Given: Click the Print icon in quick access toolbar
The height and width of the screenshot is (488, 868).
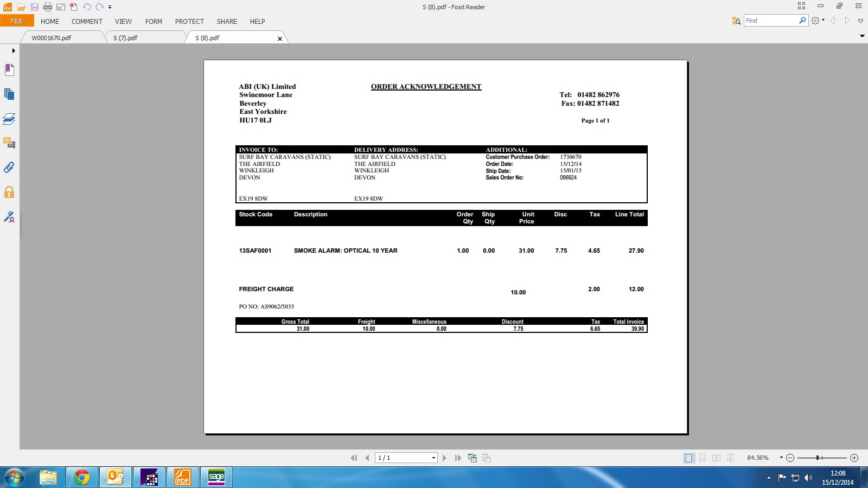Looking at the screenshot, I should (x=47, y=7).
